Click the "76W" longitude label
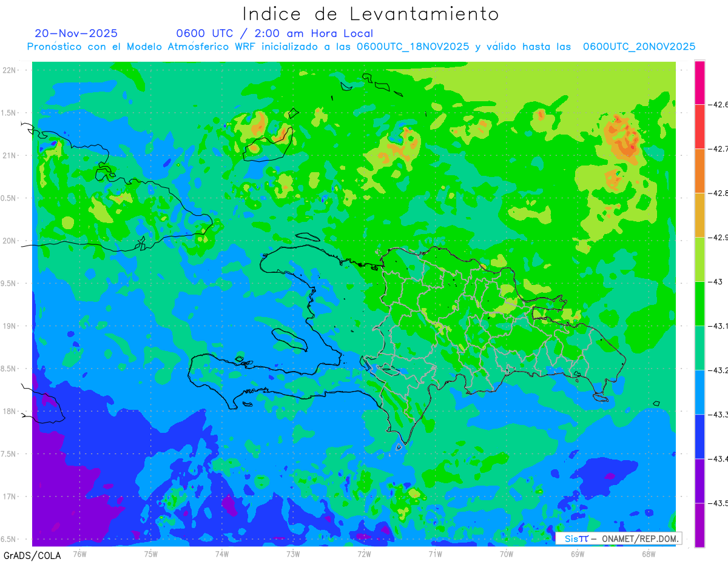Image resolution: width=728 pixels, height=562 pixels. point(79,554)
